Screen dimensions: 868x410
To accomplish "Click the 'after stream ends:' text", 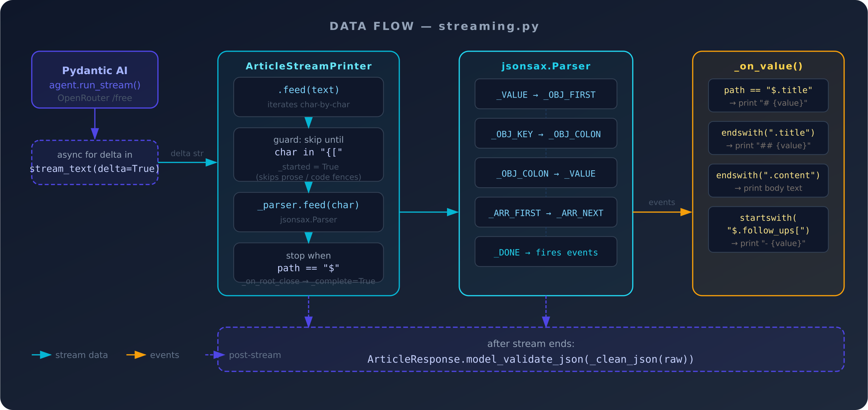I will (531, 343).
